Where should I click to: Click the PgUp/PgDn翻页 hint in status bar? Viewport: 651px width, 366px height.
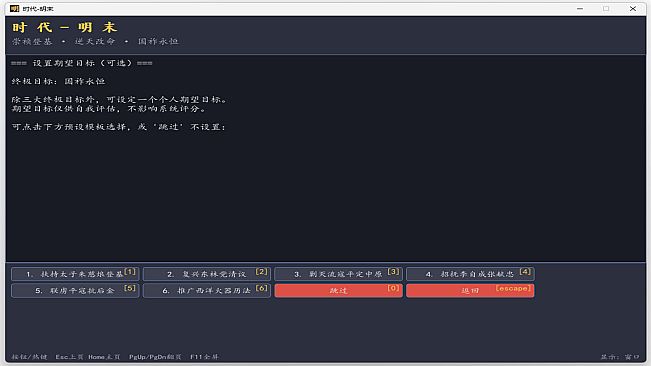155,357
